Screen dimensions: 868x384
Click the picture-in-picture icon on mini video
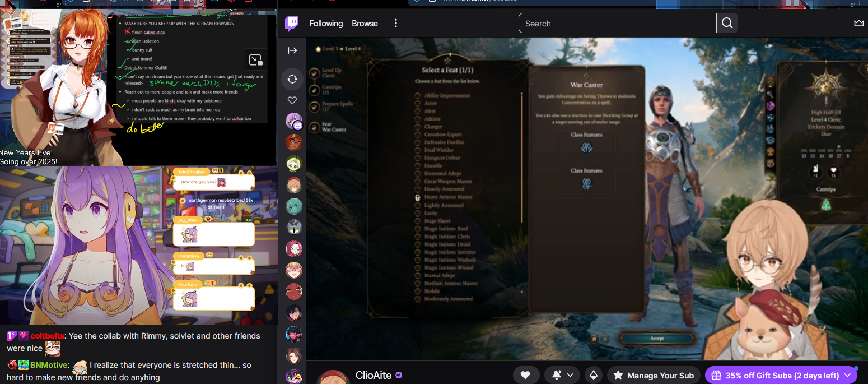pos(255,59)
